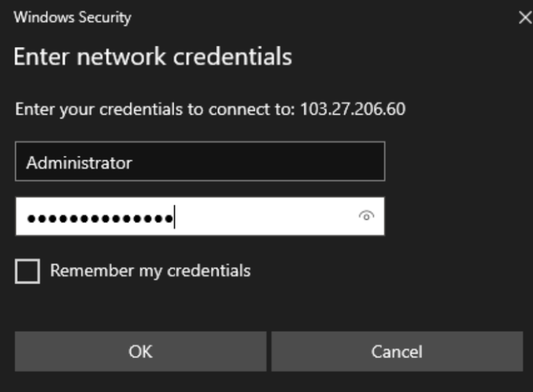
Task: Place the cursor at the password dots
Action: coord(100,218)
